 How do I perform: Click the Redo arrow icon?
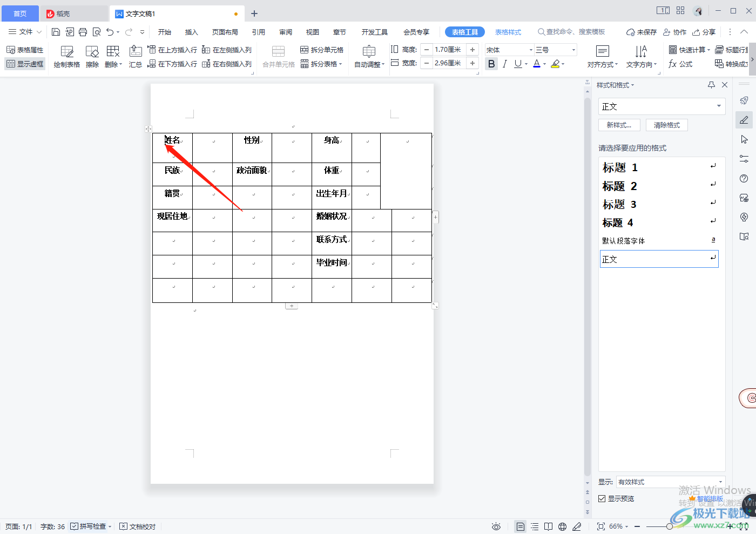[129, 32]
